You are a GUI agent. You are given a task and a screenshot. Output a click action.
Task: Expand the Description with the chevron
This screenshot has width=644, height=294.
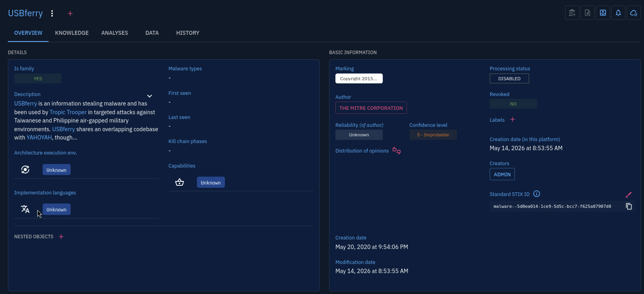coord(150,96)
